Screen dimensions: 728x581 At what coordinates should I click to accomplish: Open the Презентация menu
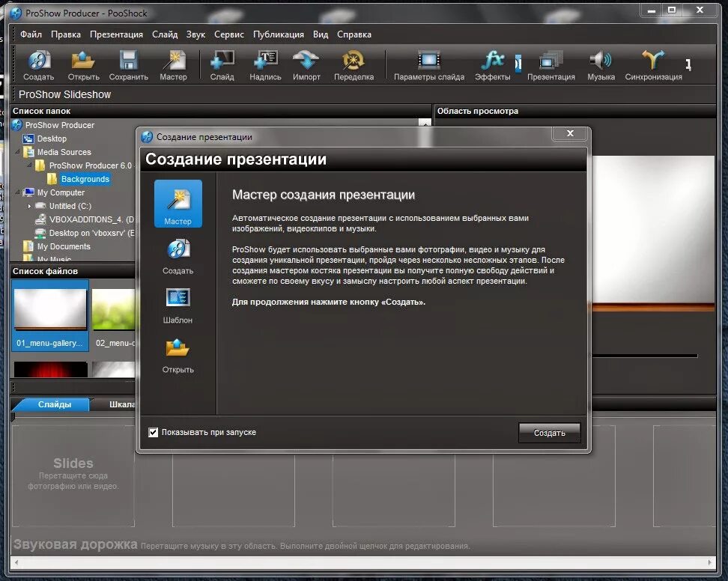(117, 34)
